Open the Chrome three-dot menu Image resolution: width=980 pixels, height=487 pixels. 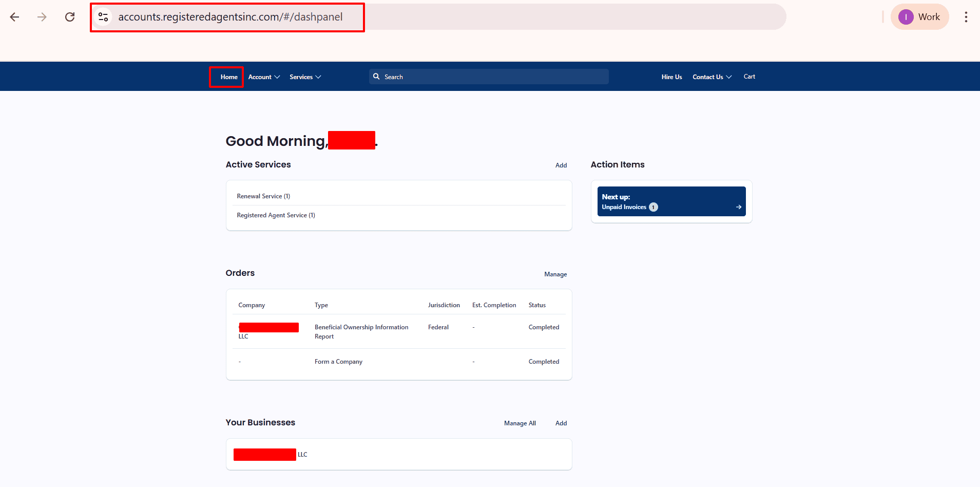[x=966, y=16]
